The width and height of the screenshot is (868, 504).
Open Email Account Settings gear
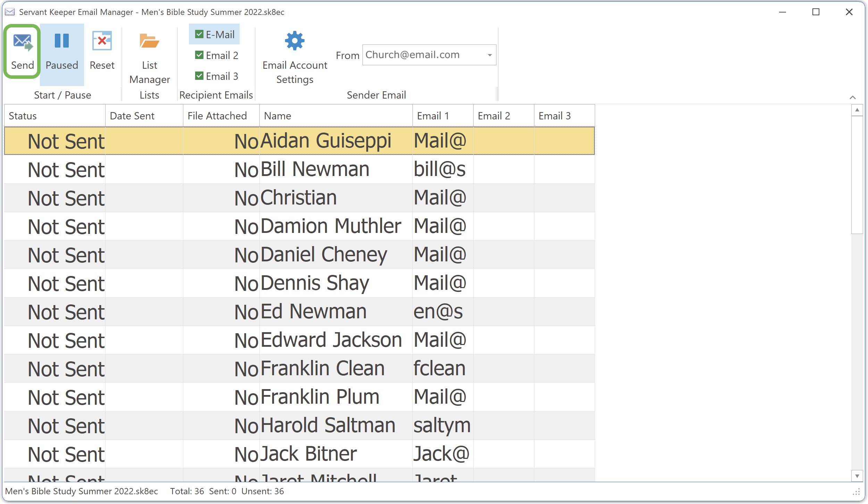tap(294, 55)
